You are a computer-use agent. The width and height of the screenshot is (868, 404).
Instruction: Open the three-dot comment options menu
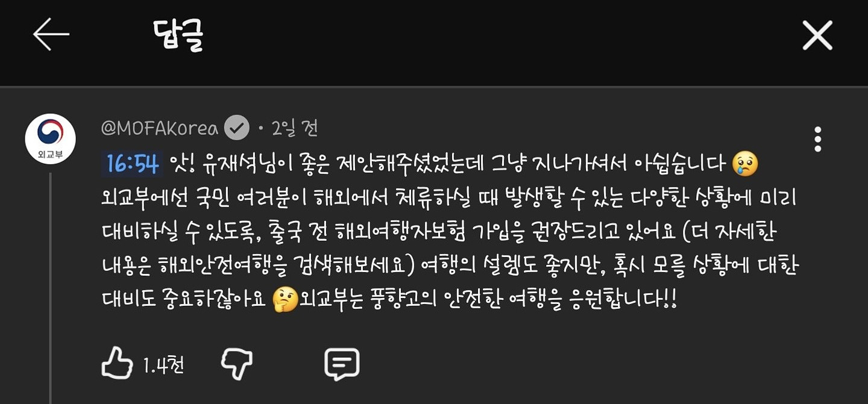[817, 139]
